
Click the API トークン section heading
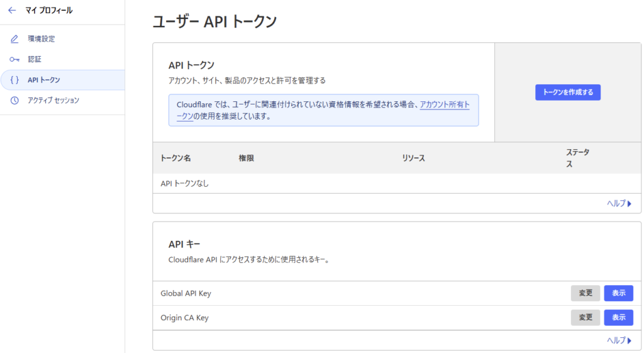tap(191, 65)
